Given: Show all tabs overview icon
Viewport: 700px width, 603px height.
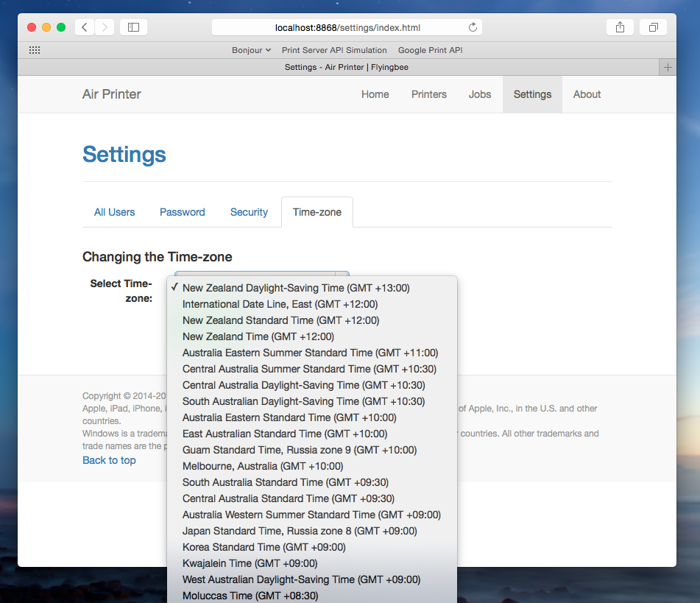Looking at the screenshot, I should pos(653,27).
